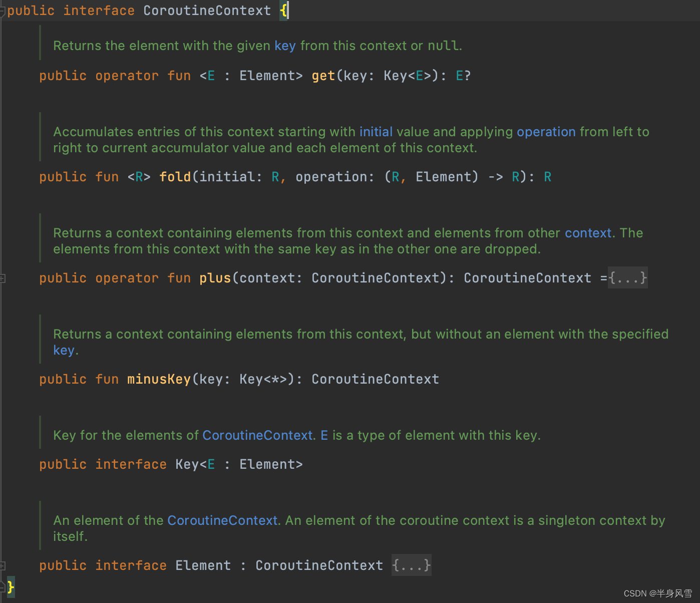Viewport: 700px width, 603px height.
Task: Expand the plus function gutter fold icon
Action: [3, 278]
